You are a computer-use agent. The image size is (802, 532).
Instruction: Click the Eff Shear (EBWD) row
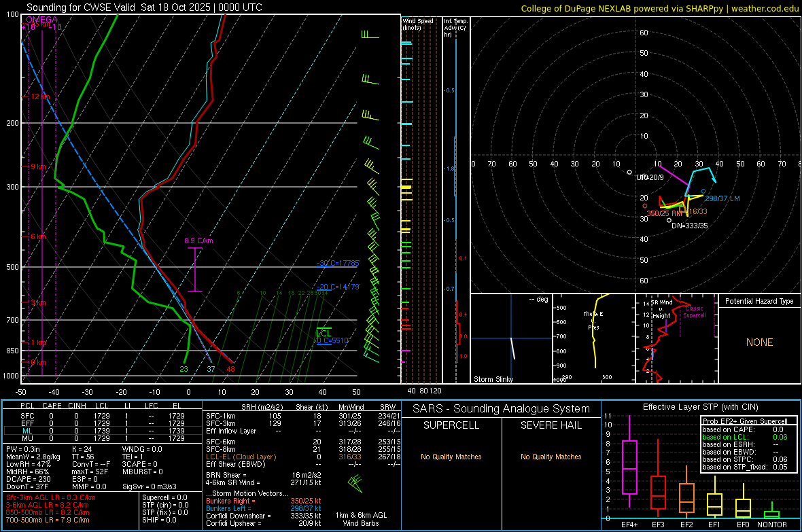(x=303, y=465)
